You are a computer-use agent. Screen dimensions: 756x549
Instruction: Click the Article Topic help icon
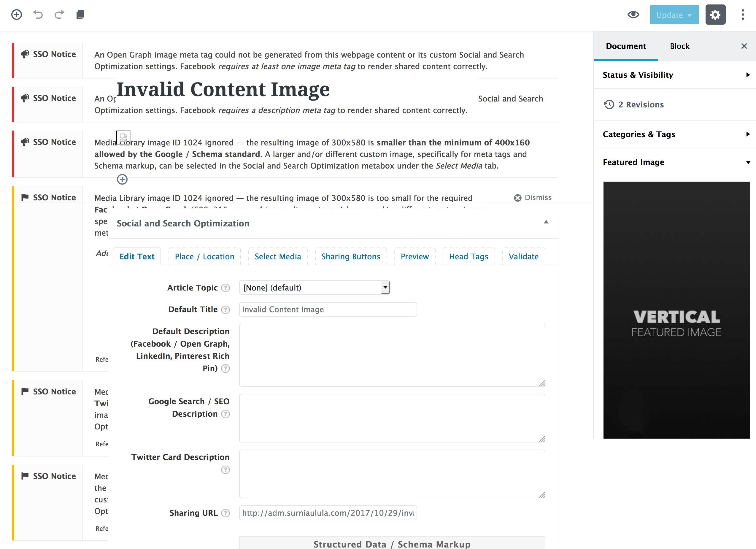coord(226,288)
